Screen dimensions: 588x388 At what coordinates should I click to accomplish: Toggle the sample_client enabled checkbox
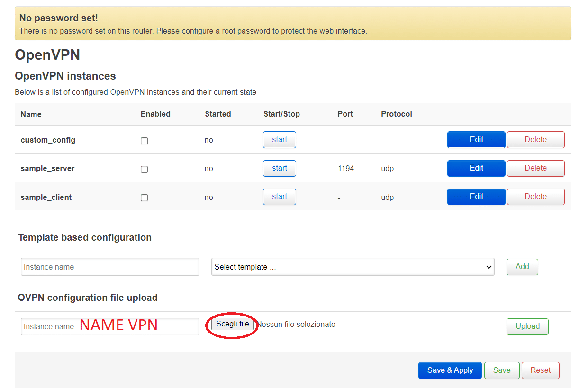coord(145,198)
